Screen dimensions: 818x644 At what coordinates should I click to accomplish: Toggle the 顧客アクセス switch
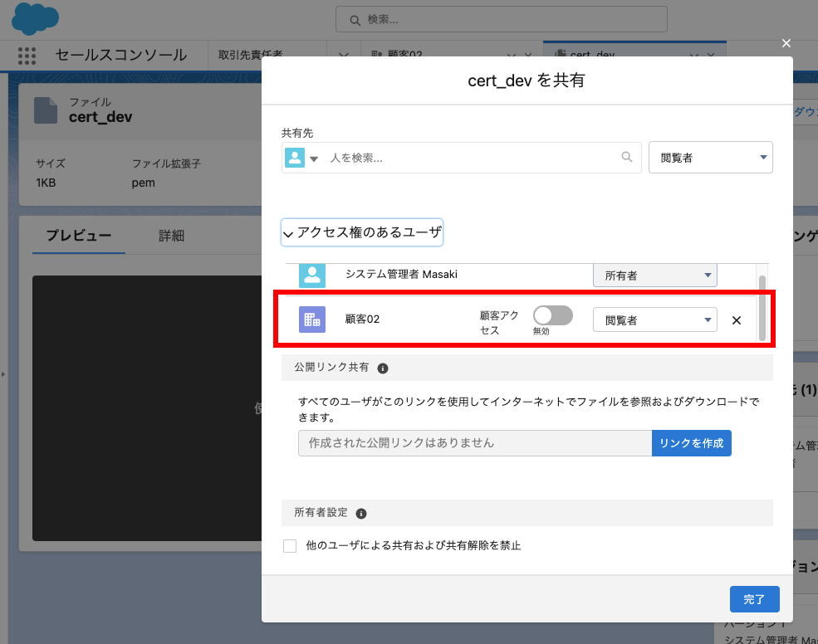(552, 315)
